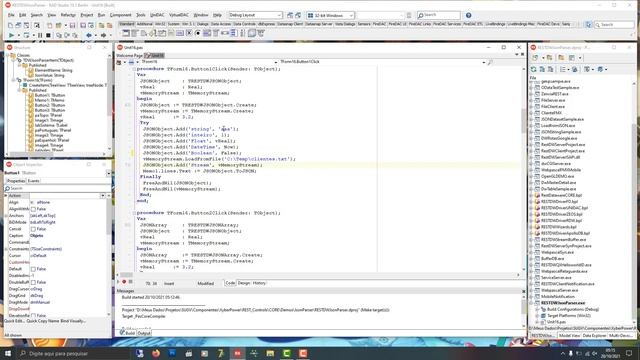Open the Project menu

(x=87, y=15)
